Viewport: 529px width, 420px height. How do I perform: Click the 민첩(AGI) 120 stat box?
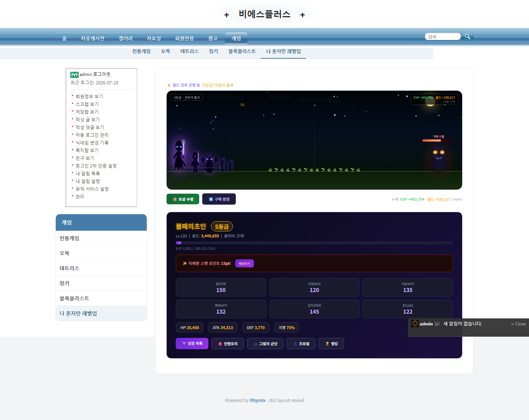tap(314, 287)
